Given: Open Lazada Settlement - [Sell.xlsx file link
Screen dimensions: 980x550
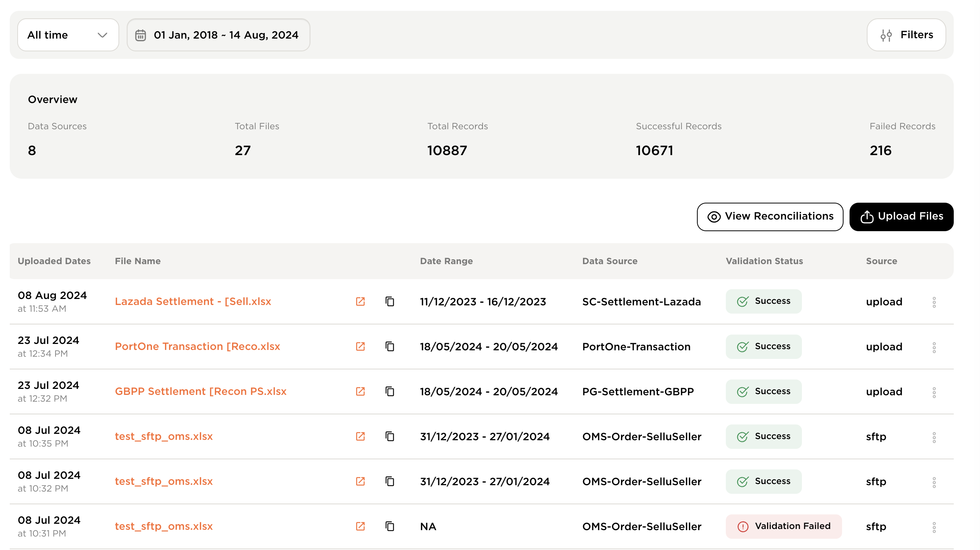Looking at the screenshot, I should pos(193,302).
